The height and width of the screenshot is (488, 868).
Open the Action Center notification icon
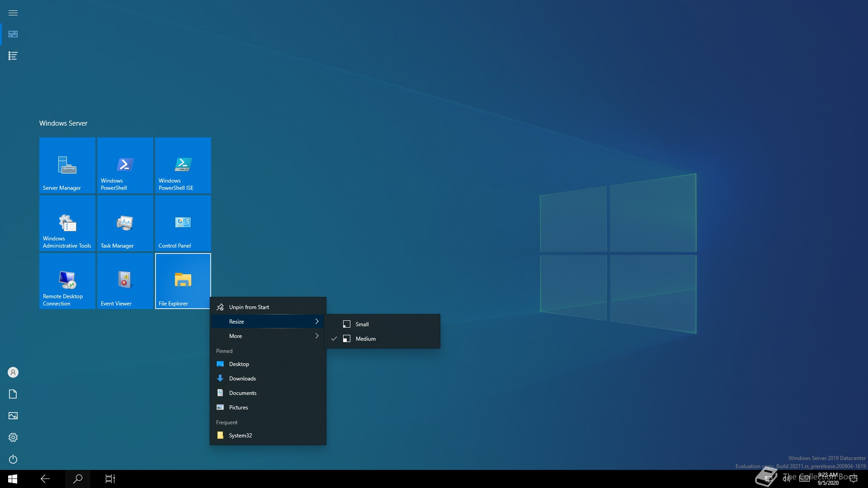click(x=854, y=479)
